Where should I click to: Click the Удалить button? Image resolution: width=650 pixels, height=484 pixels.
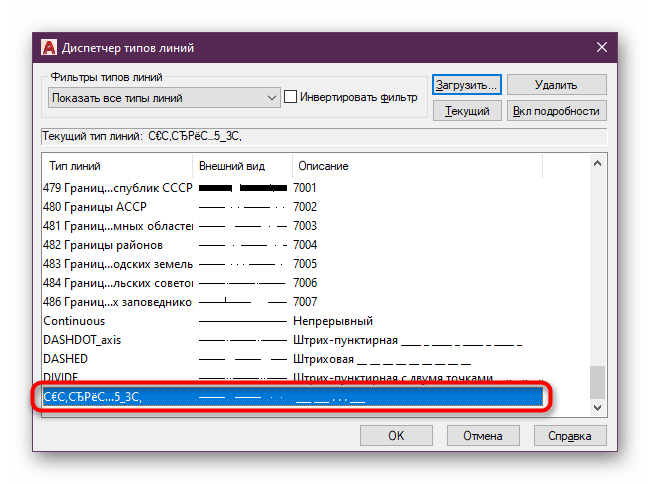pyautogui.click(x=556, y=85)
